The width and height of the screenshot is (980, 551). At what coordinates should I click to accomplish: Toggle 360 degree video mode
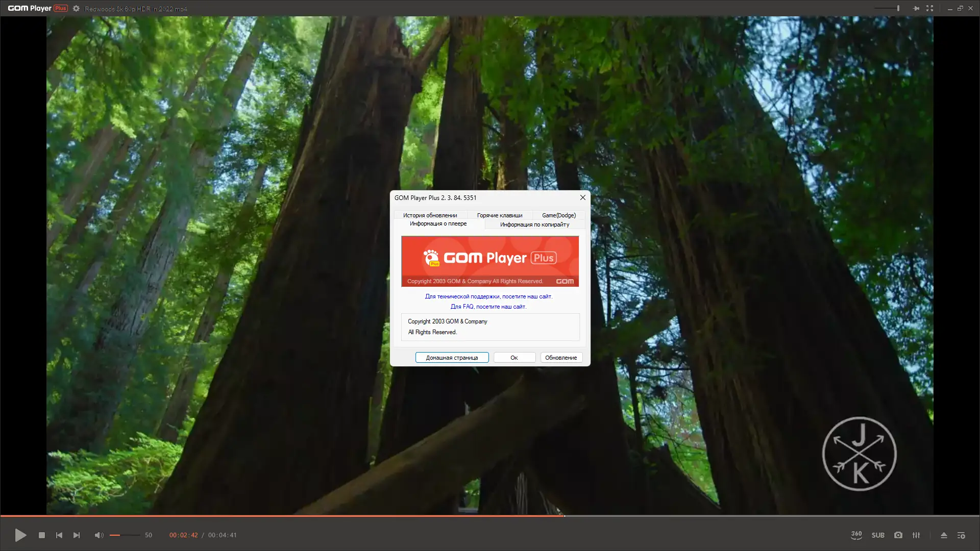click(856, 535)
